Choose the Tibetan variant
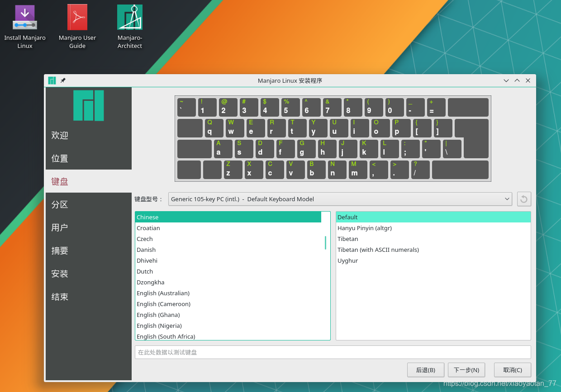 (433, 239)
